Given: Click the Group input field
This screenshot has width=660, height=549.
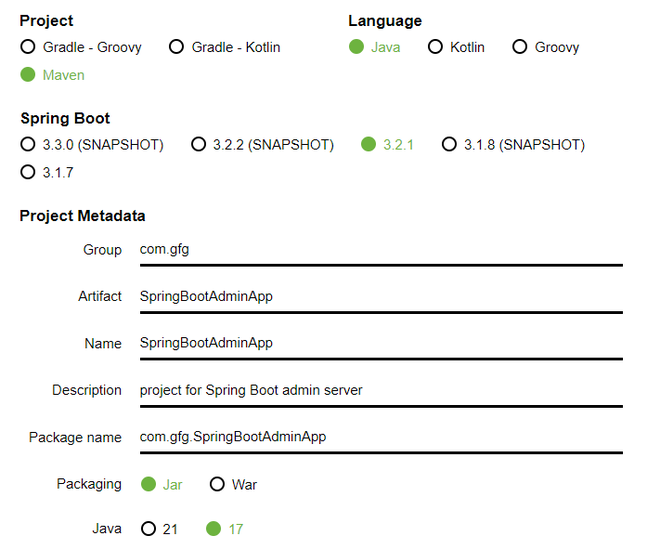Looking at the screenshot, I should click(380, 250).
